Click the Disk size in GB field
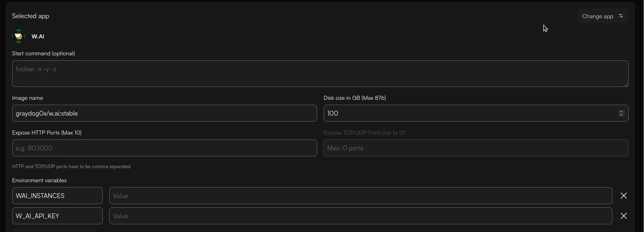The height and width of the screenshot is (232, 644). [x=476, y=113]
